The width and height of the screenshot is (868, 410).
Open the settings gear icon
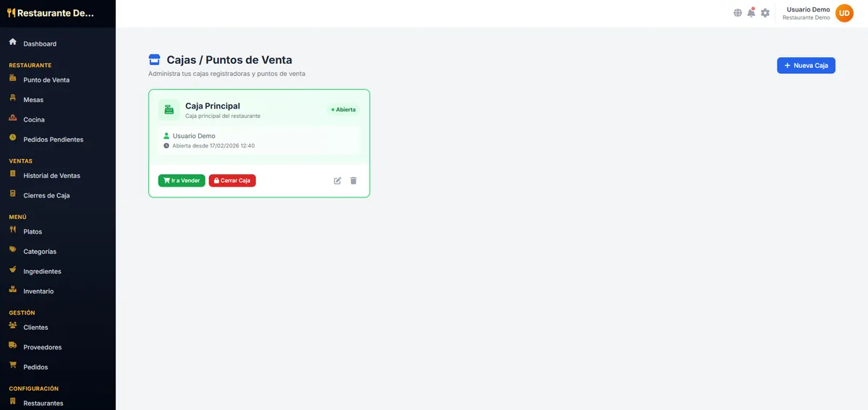coord(765,13)
